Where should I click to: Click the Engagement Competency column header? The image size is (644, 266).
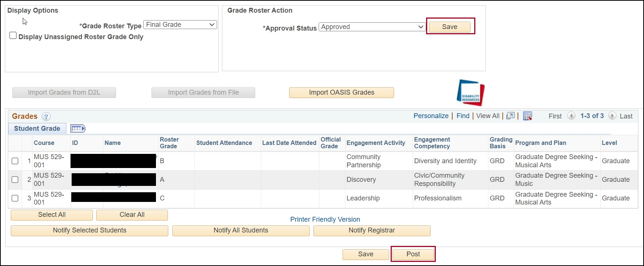coord(432,143)
